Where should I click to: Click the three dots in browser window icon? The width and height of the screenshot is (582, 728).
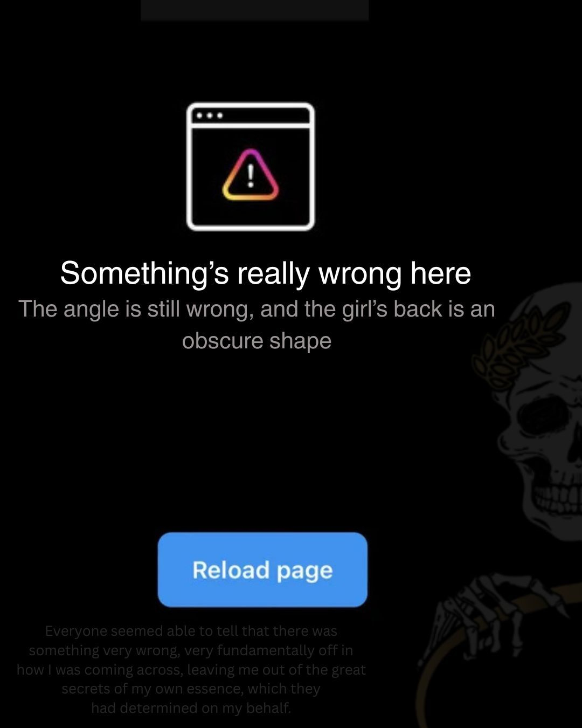coord(210,115)
